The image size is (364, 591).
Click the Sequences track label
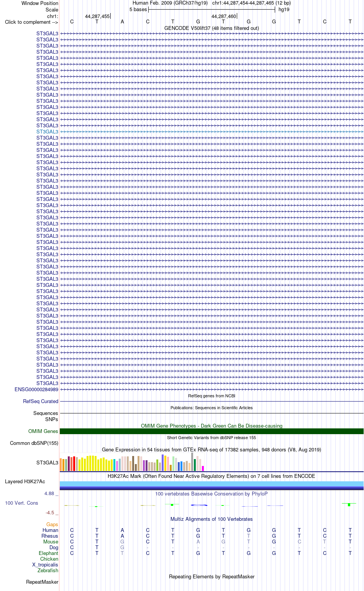pyautogui.click(x=46, y=413)
